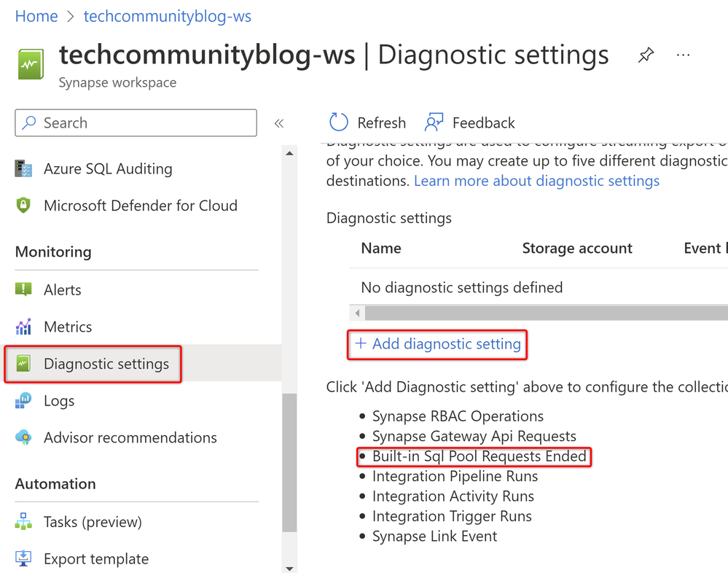
Task: Click the plus icon of Add diagnostic setting
Action: 361,343
